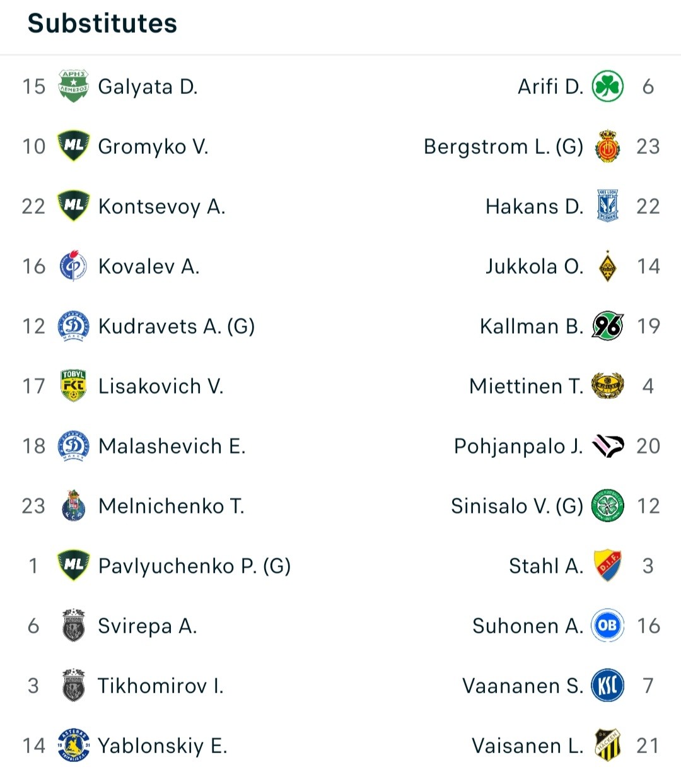This screenshot has height=784, width=681.
Task: Tap the Hannover 96 logo beside Kallman B.
Action: [x=608, y=326]
